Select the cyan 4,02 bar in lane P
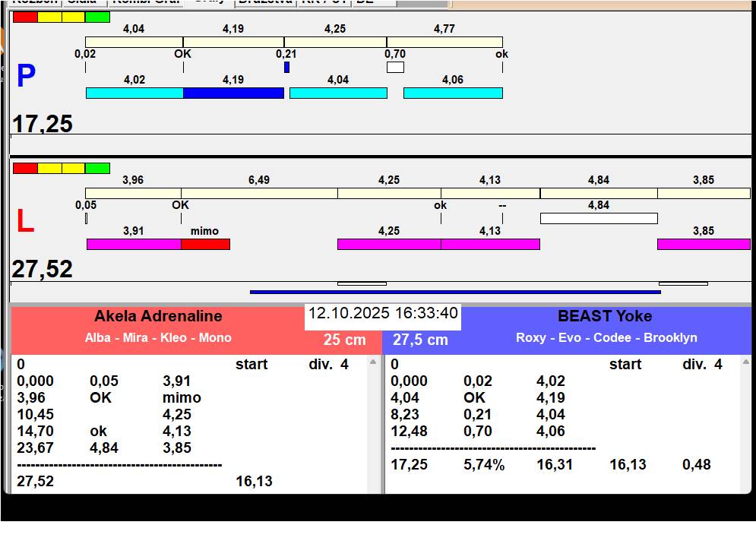Viewport: 756px width, 544px height. point(134,93)
